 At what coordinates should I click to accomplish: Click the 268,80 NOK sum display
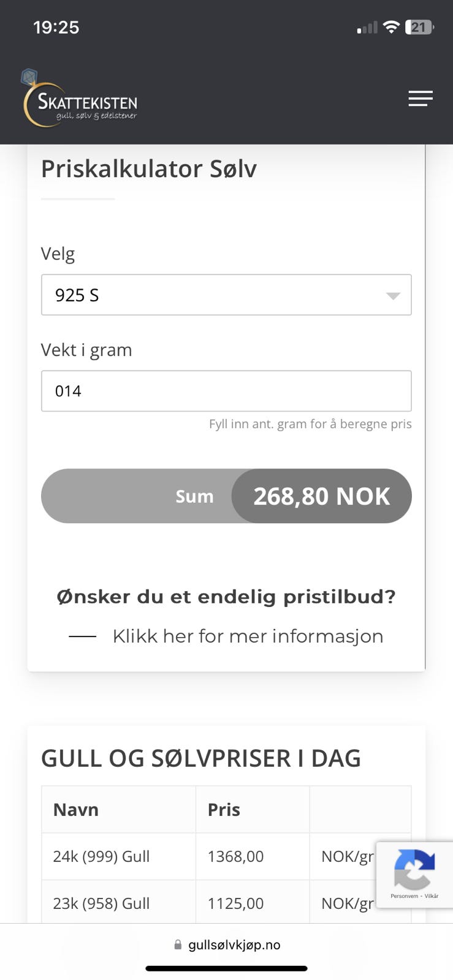coord(321,496)
